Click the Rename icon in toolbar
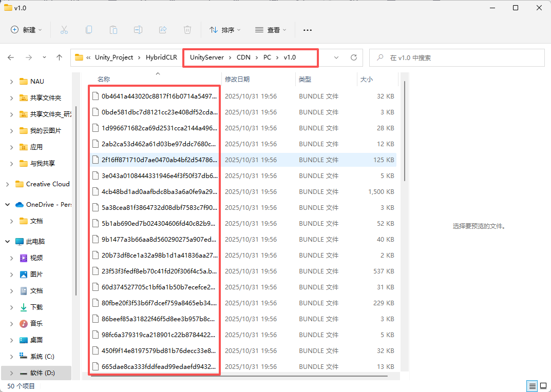 [x=138, y=30]
